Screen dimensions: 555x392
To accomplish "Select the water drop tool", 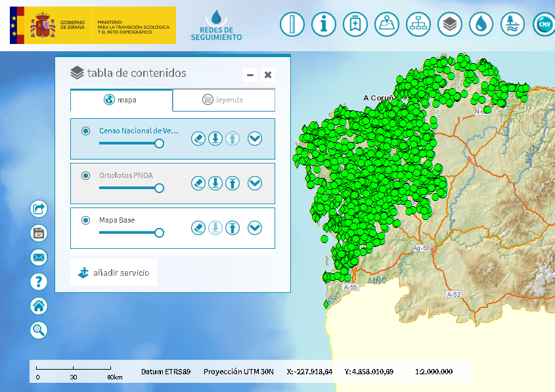I will tap(481, 24).
